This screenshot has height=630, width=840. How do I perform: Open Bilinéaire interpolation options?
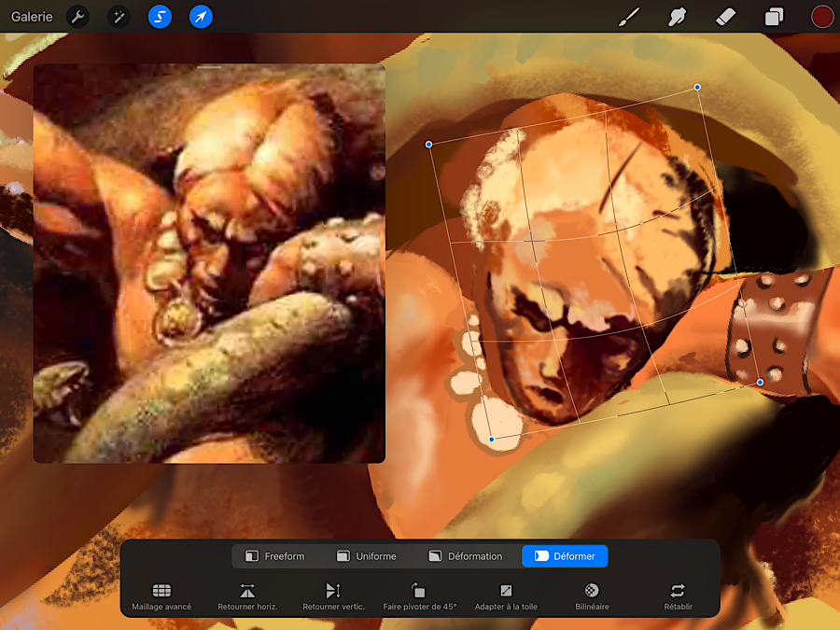pyautogui.click(x=592, y=596)
